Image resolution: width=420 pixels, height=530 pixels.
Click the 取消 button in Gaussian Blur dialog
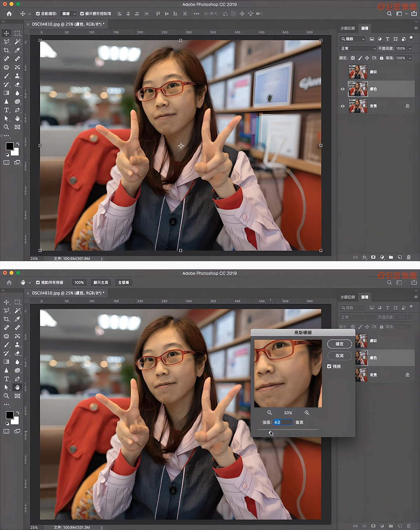(x=339, y=356)
